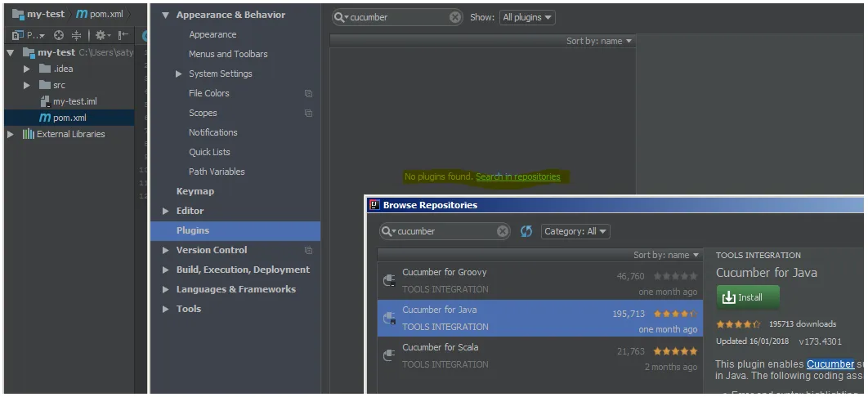This screenshot has width=868, height=397.
Task: Click the Hide Project panel icon
Action: (123, 35)
